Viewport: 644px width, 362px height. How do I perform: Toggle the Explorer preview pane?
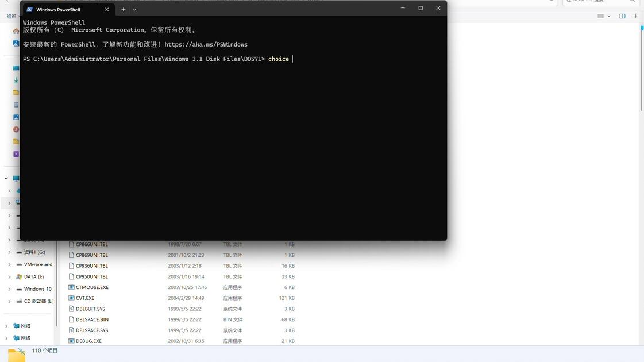coord(622,16)
